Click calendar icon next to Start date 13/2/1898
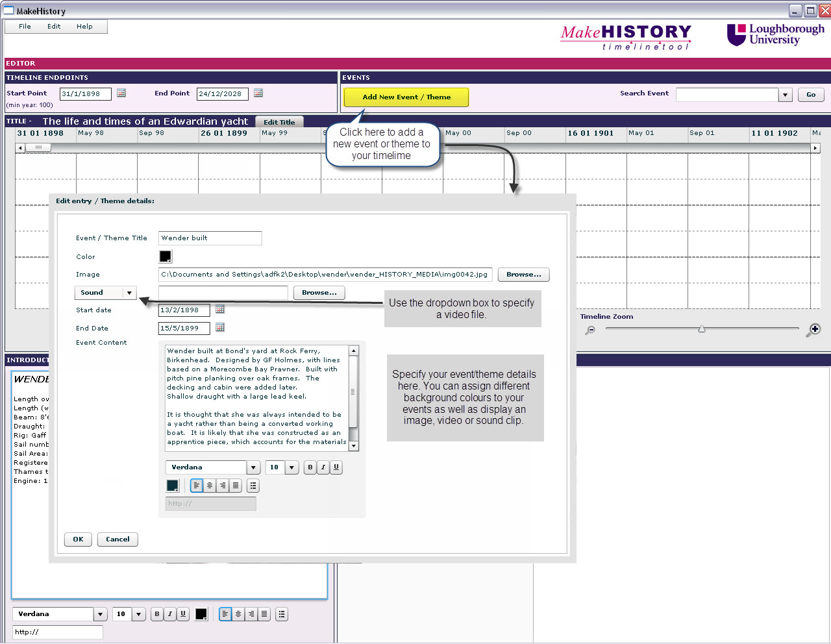The height and width of the screenshot is (644, 831). coord(220,310)
